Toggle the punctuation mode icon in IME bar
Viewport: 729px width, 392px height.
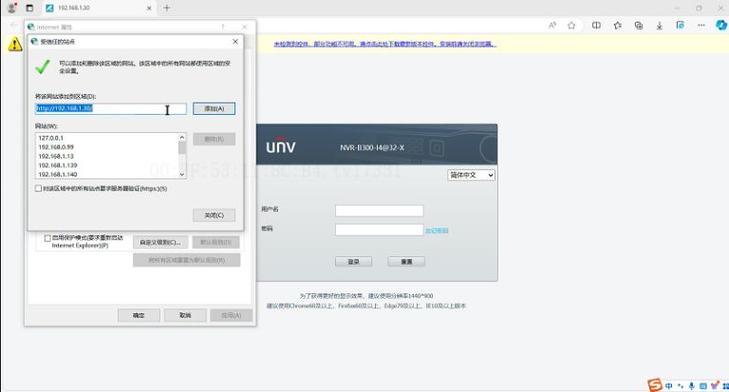point(681,386)
